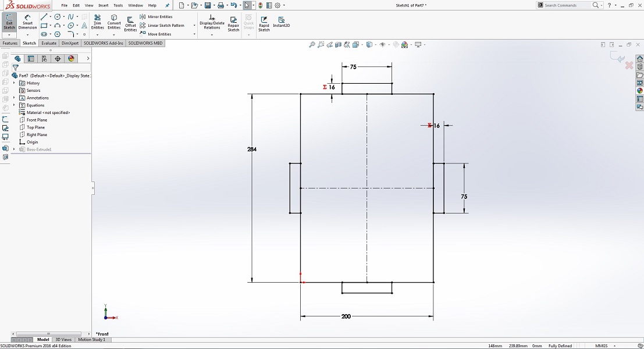Image resolution: width=644 pixels, height=349 pixels.
Task: Click the feature tree horizontal scrollbar
Action: pyautogui.click(x=51, y=334)
